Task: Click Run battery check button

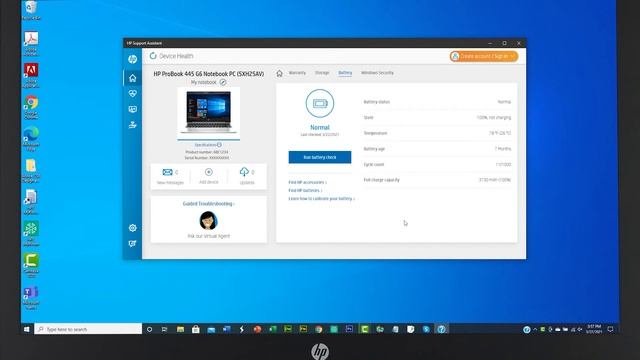Action: pyautogui.click(x=320, y=157)
